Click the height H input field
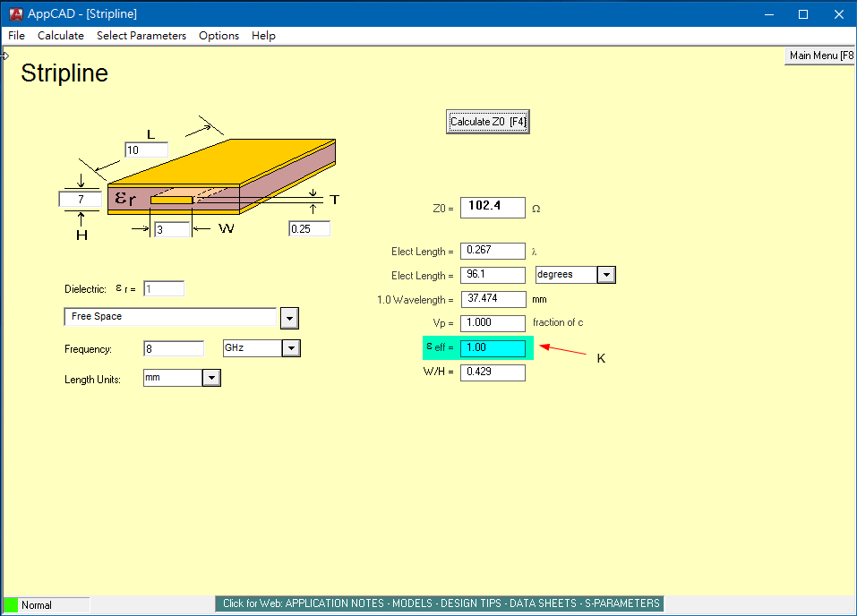The image size is (857, 616). click(x=81, y=200)
